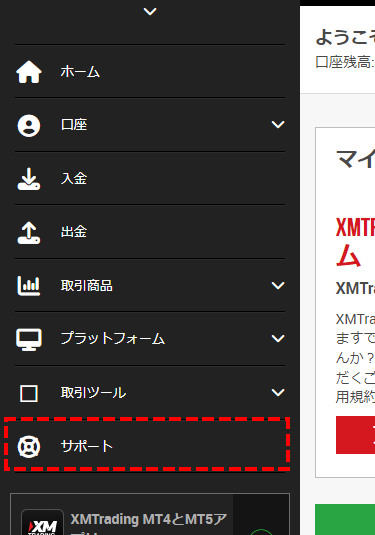375x535 pixels.
Task: Expand the 取引商品 submenu chevron
Action: click(278, 285)
